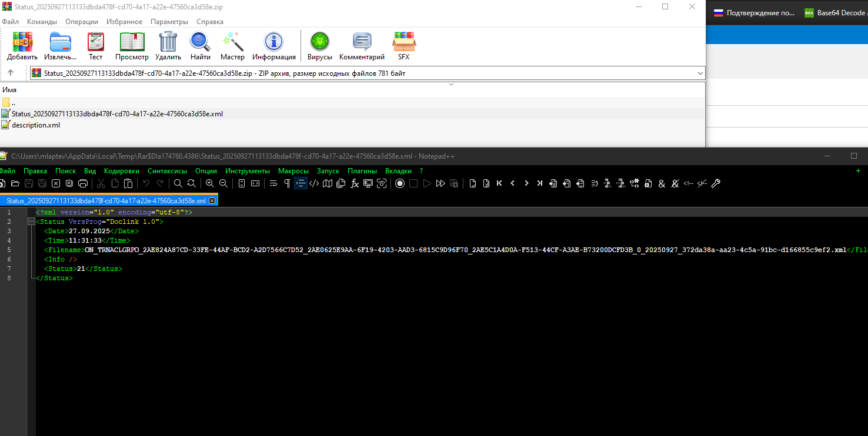Toggle the file monitoring (eye) icon
The image size is (868, 436).
[x=382, y=183]
